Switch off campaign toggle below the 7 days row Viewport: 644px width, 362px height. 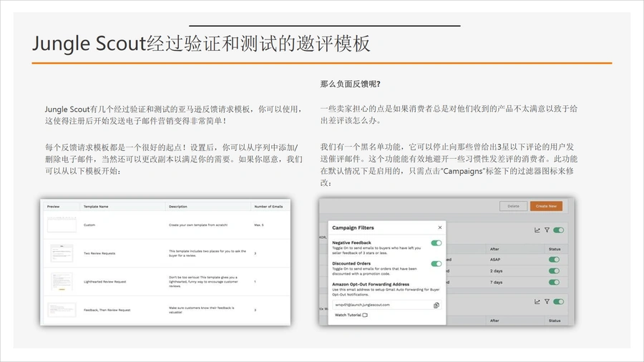[559, 302]
